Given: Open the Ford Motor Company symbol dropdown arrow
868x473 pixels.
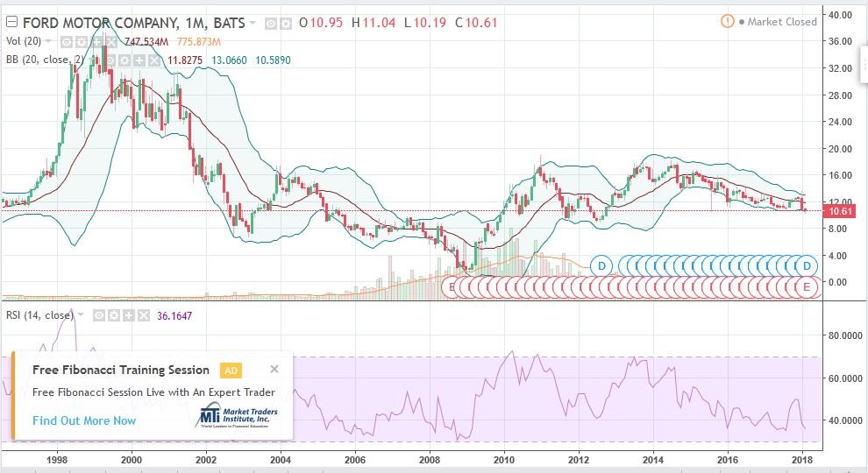Looking at the screenshot, I should pos(253,23).
